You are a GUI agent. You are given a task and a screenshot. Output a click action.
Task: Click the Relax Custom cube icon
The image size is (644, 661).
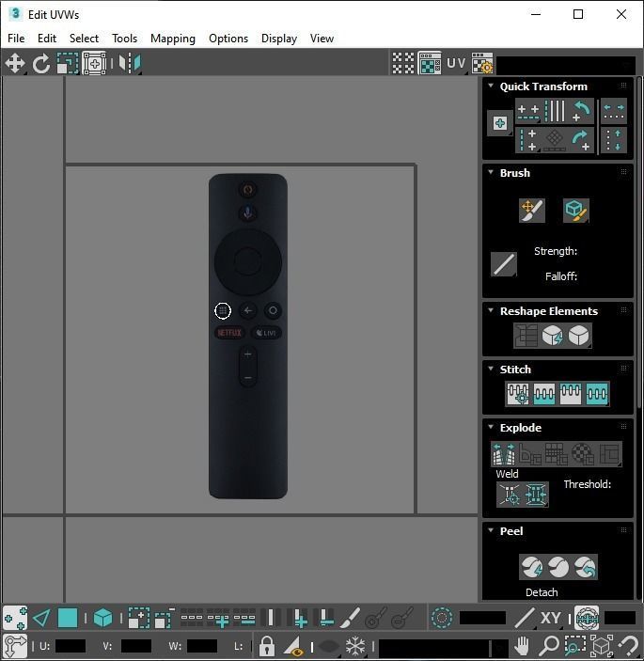click(579, 336)
